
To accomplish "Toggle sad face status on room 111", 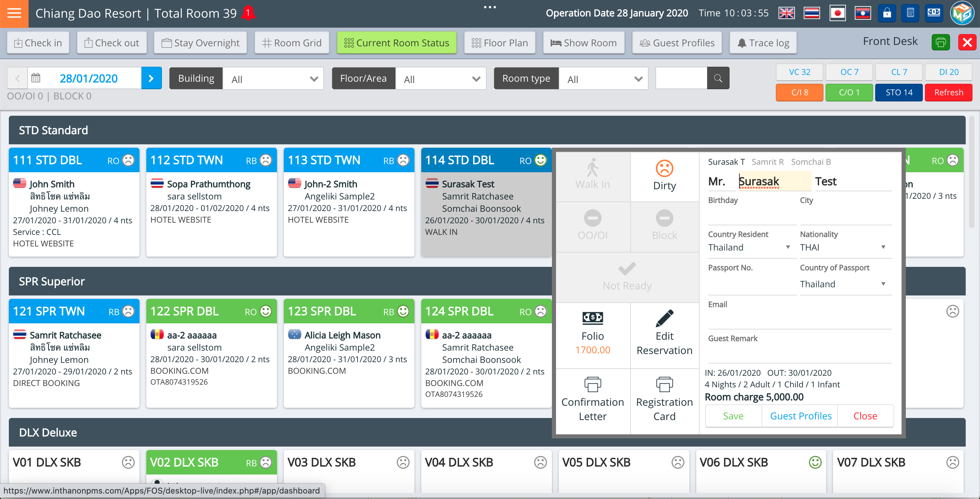I will click(x=129, y=160).
